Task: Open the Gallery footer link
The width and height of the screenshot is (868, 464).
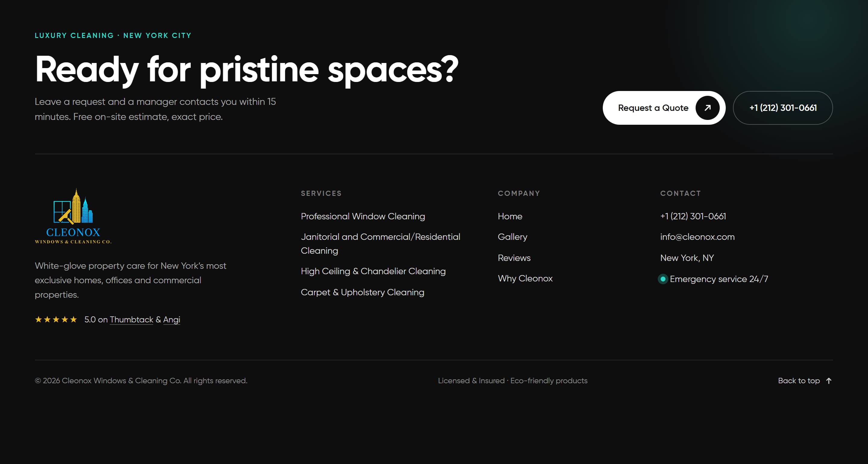Action: click(x=512, y=237)
